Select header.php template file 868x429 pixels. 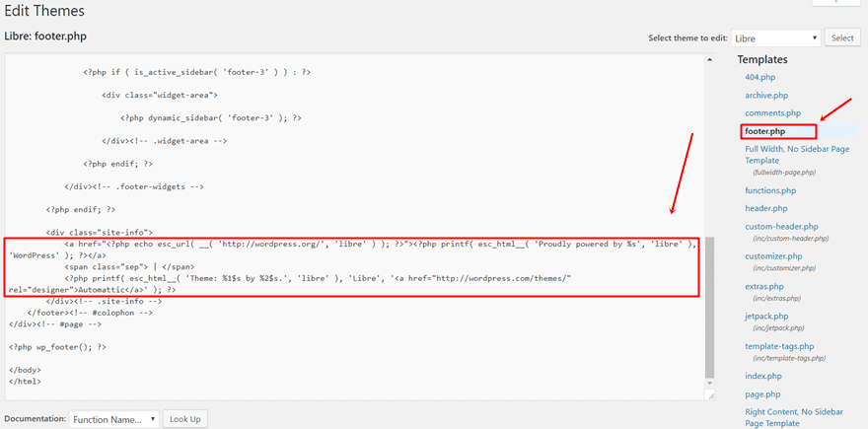pyautogui.click(x=766, y=208)
